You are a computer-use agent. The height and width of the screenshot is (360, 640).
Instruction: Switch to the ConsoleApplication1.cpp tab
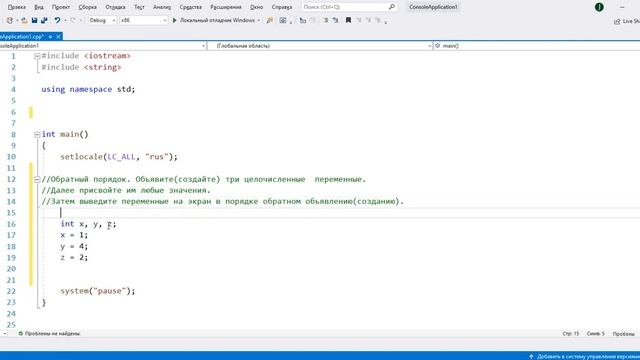pos(22,37)
